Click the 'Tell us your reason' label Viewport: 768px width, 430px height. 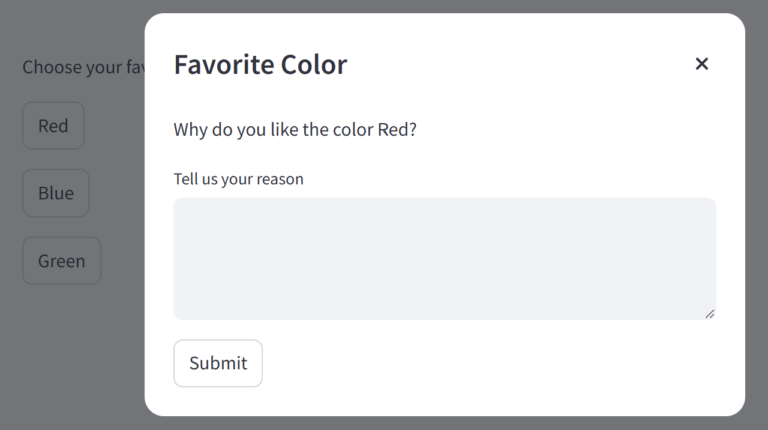point(238,179)
